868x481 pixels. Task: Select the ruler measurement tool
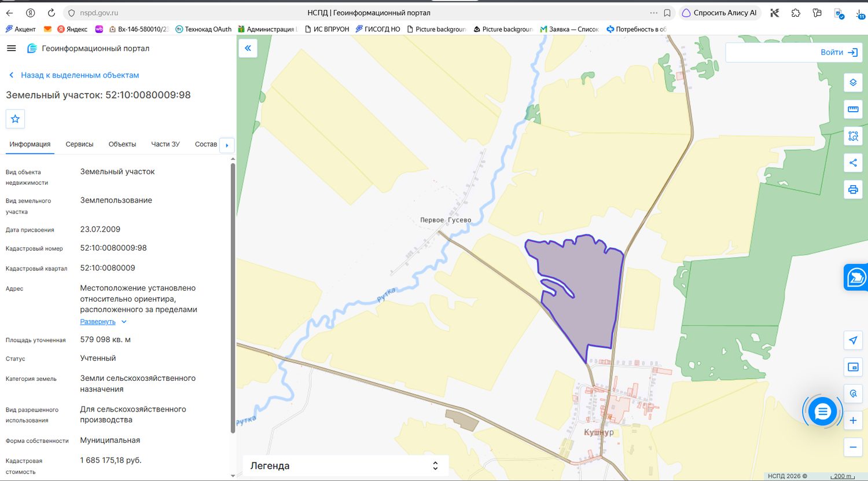[x=853, y=109]
